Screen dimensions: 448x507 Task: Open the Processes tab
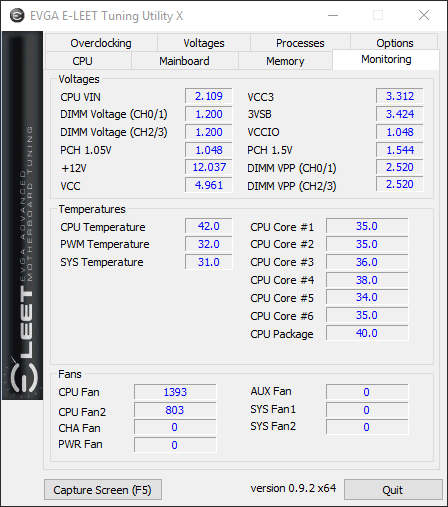[300, 43]
